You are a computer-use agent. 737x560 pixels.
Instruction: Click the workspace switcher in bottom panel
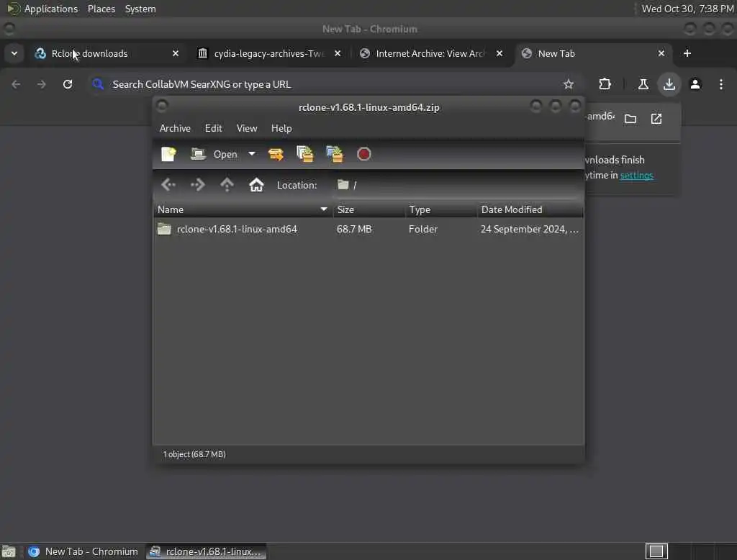point(656,551)
